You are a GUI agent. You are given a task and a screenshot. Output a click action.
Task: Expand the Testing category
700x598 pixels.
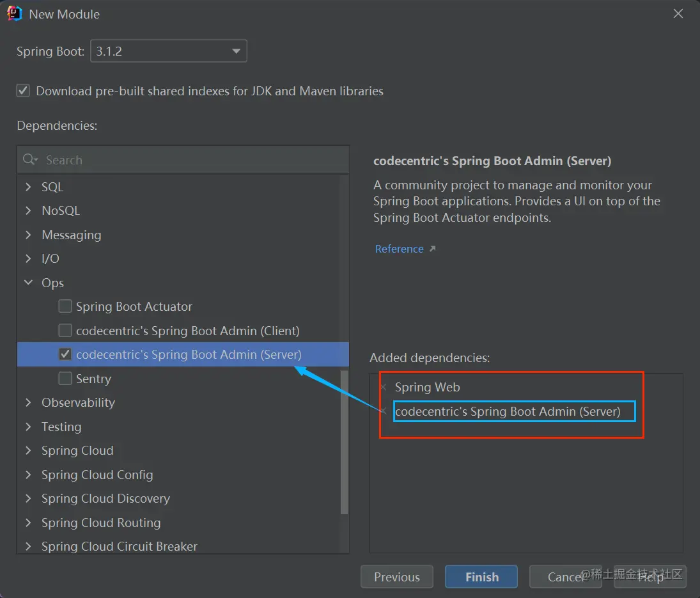tap(29, 427)
